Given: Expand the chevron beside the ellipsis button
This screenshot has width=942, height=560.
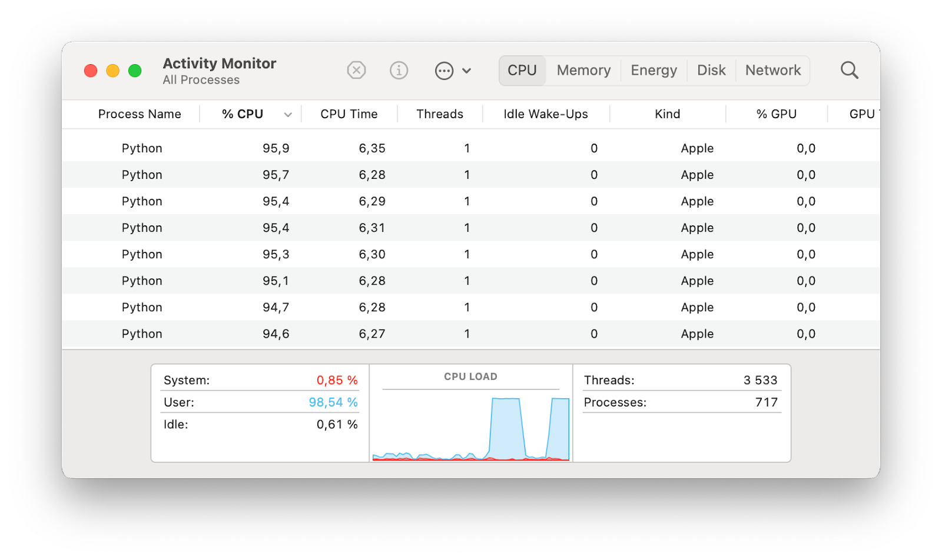Looking at the screenshot, I should click(x=466, y=71).
